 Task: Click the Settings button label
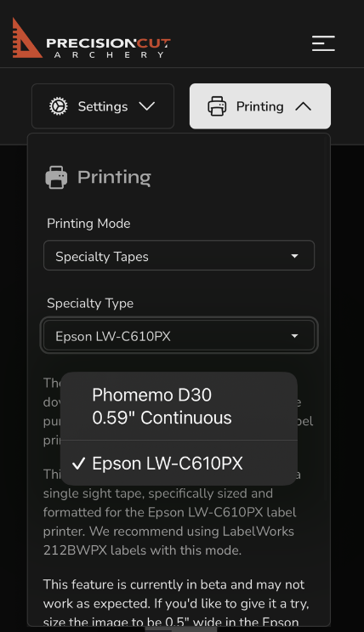(x=103, y=106)
